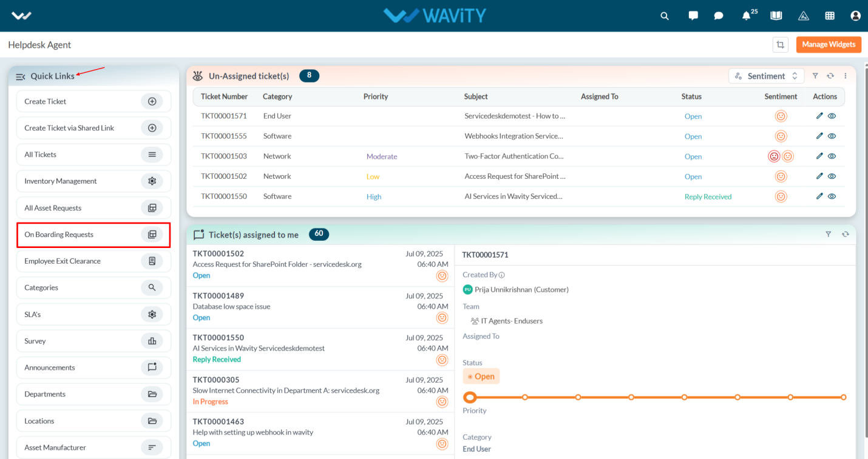Screen dimensions: 868x459
Task: Edit unassigned TKT00001502 pencil icon
Action: coord(819,176)
